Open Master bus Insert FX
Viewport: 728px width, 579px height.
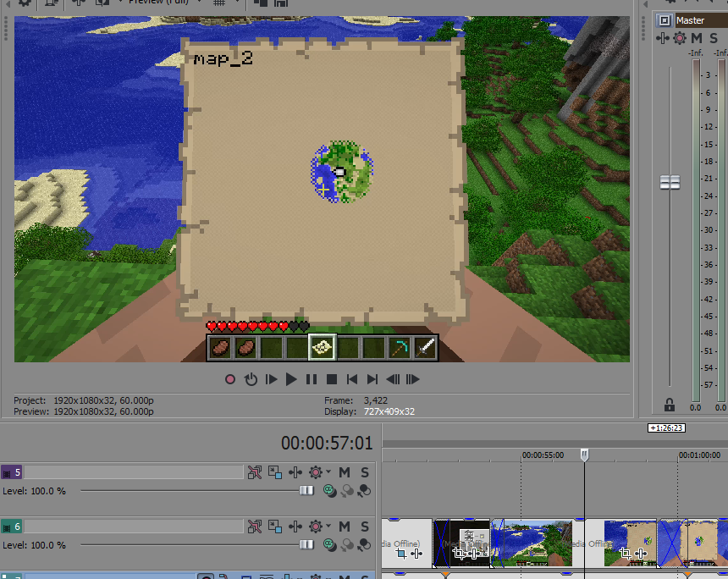663,38
